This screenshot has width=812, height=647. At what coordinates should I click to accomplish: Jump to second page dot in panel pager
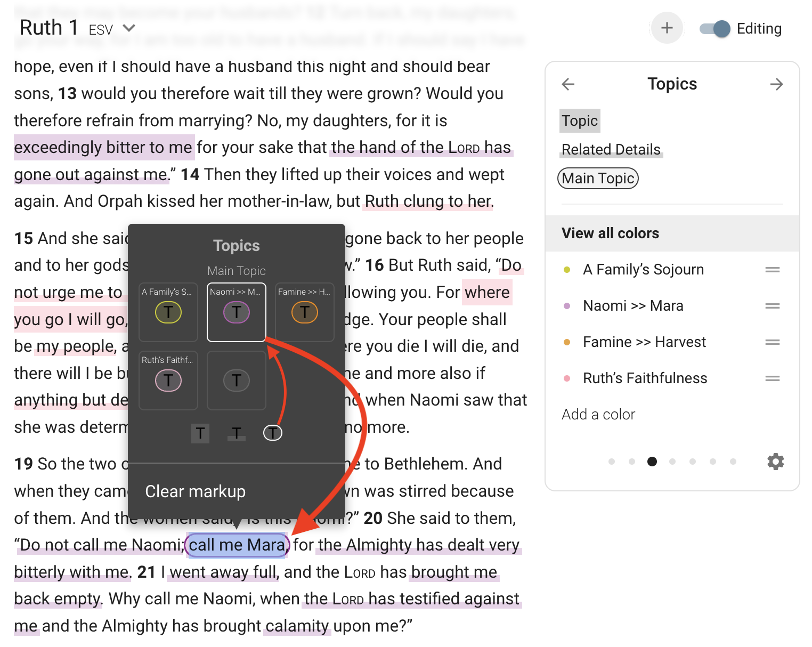[632, 462]
